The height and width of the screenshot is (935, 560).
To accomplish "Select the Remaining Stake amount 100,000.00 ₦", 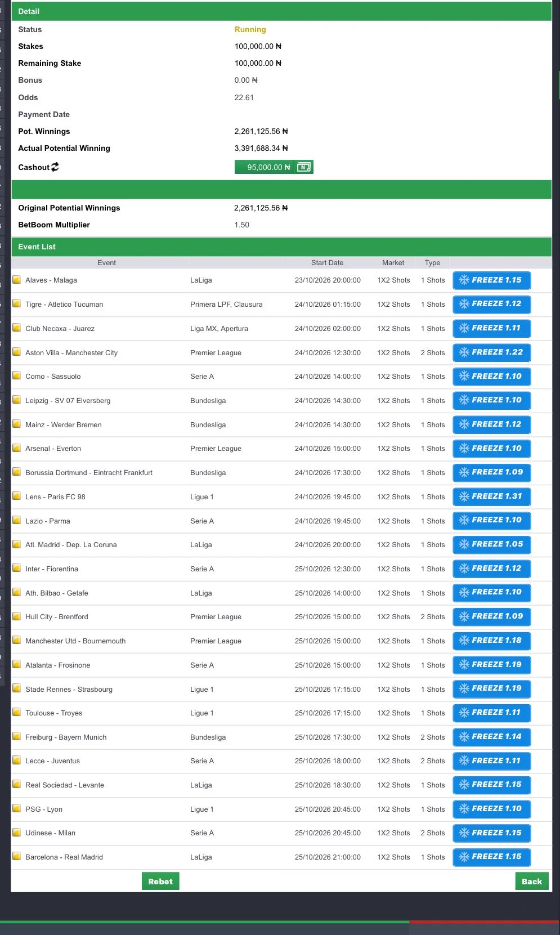I will pyautogui.click(x=258, y=63).
